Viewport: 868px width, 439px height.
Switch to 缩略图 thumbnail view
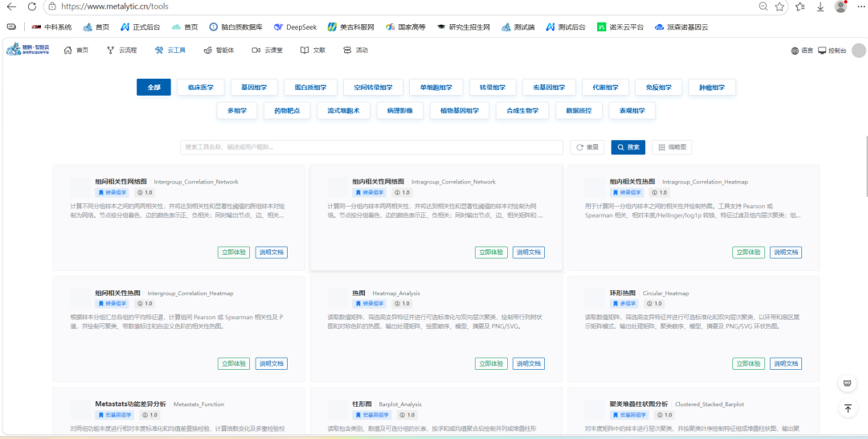pos(672,147)
